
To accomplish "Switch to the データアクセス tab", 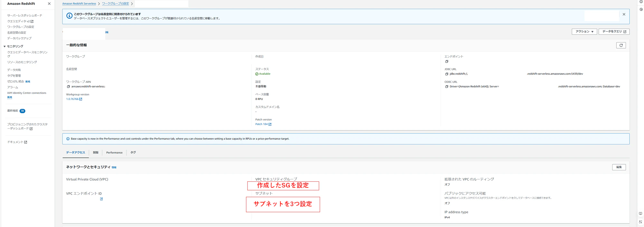I will click(x=75, y=152).
